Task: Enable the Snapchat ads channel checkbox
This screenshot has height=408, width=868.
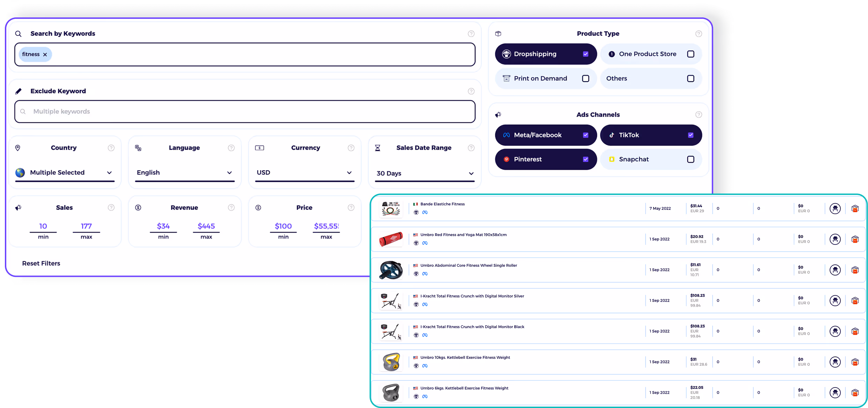Action: (690, 159)
